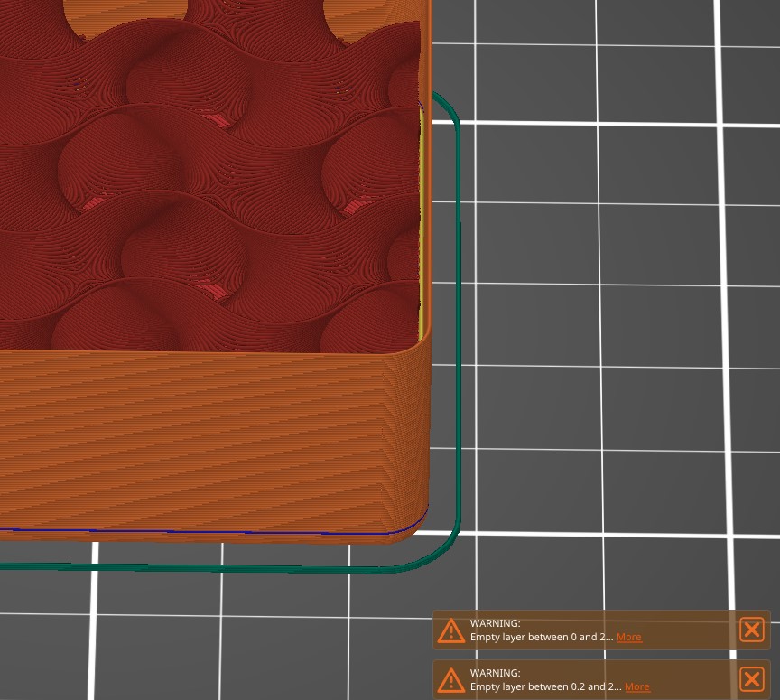Image resolution: width=780 pixels, height=700 pixels.
Task: Click warning triangle icon of 'between 0.2 and 2' notice
Action: [x=451, y=680]
